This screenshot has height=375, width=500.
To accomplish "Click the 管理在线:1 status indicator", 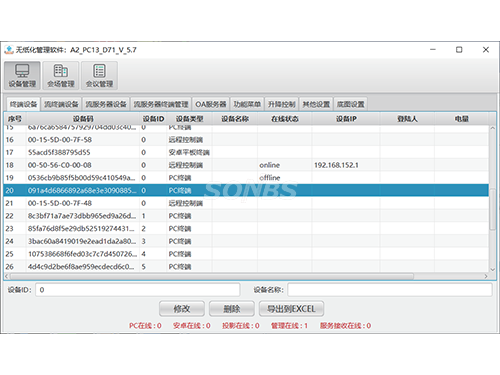I will coord(289,326).
